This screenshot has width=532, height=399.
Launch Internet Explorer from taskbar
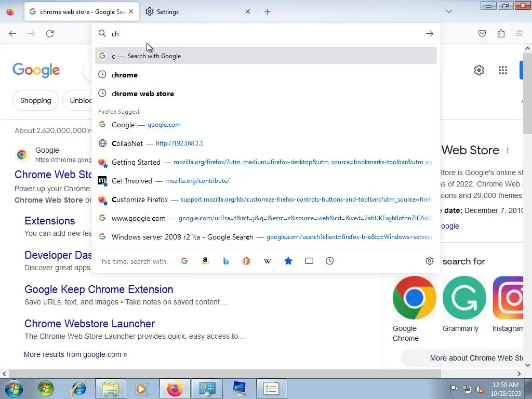point(78,389)
